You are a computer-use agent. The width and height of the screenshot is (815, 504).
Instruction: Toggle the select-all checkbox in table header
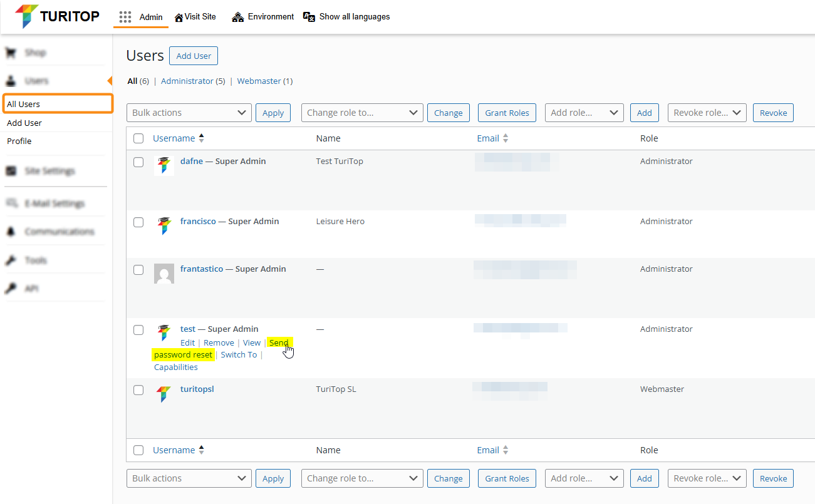[138, 138]
